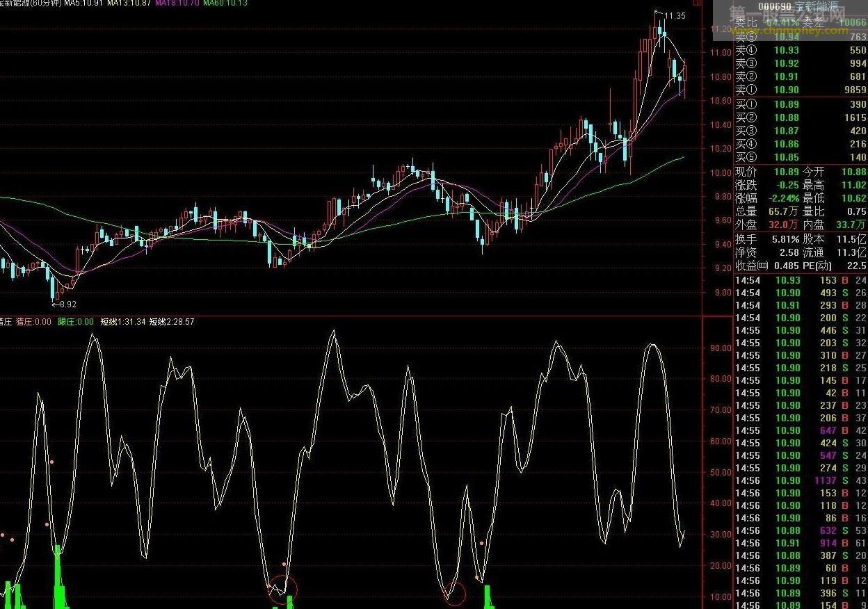Click the MA5:10.91 indicator label

point(83,3)
